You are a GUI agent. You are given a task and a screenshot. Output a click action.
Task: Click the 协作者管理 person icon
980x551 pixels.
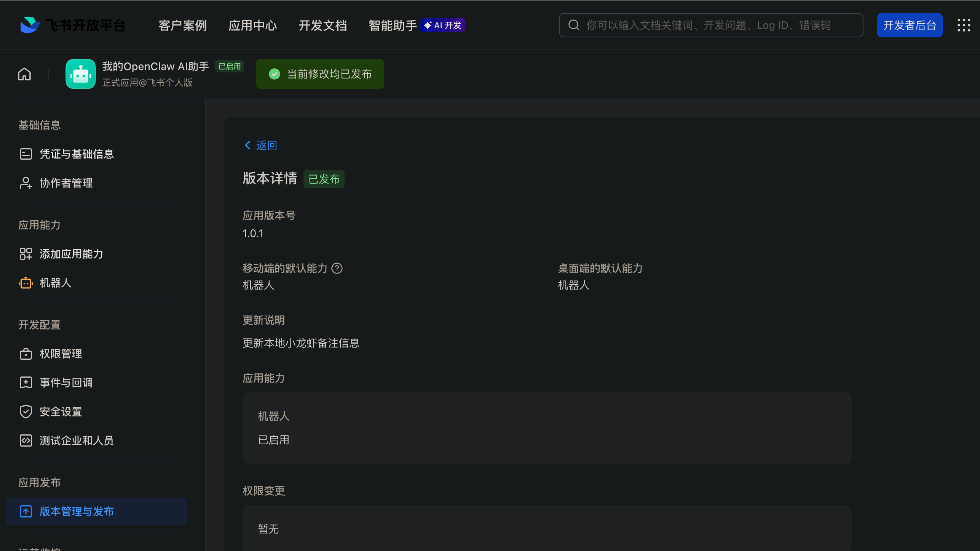coord(26,183)
